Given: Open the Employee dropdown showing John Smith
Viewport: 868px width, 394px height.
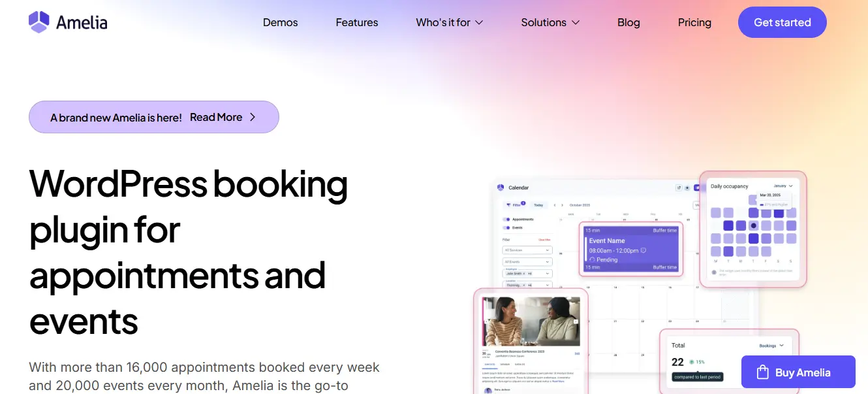Looking at the screenshot, I should tap(527, 274).
